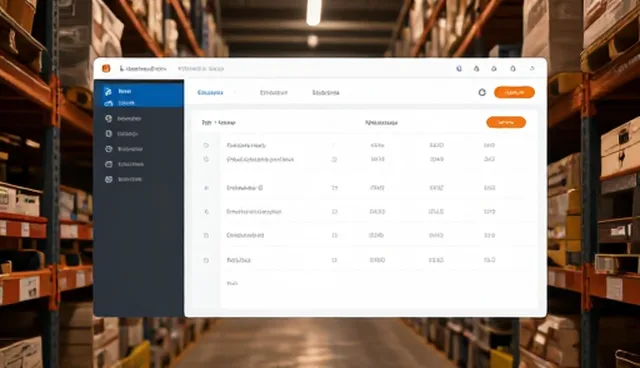
Task: Click the item name in the third table row
Action: point(244,188)
